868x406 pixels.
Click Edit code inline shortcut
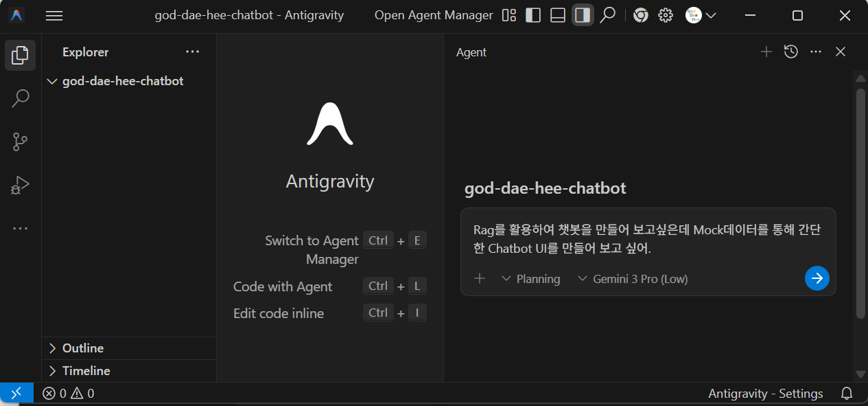click(x=330, y=313)
